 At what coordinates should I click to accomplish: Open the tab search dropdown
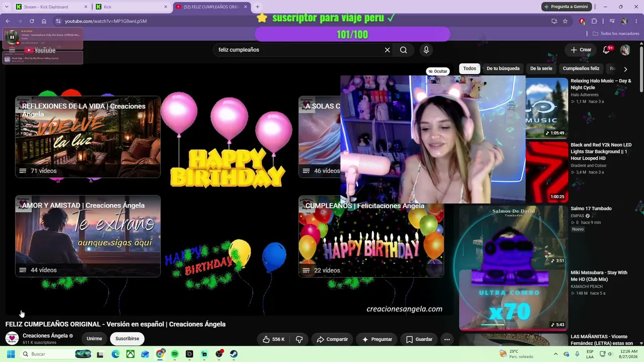point(8,7)
